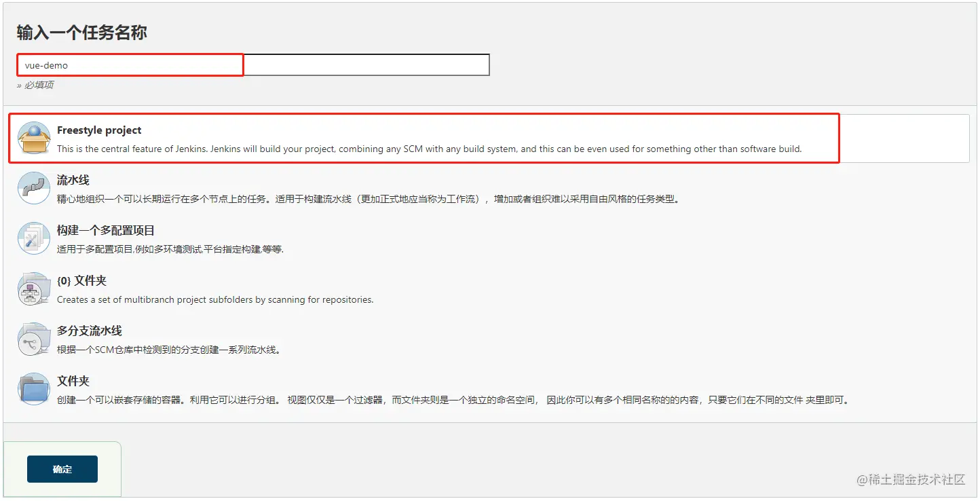
Task: Click the description 根据一个SCM仓库中检测到的分支
Action: (169, 350)
